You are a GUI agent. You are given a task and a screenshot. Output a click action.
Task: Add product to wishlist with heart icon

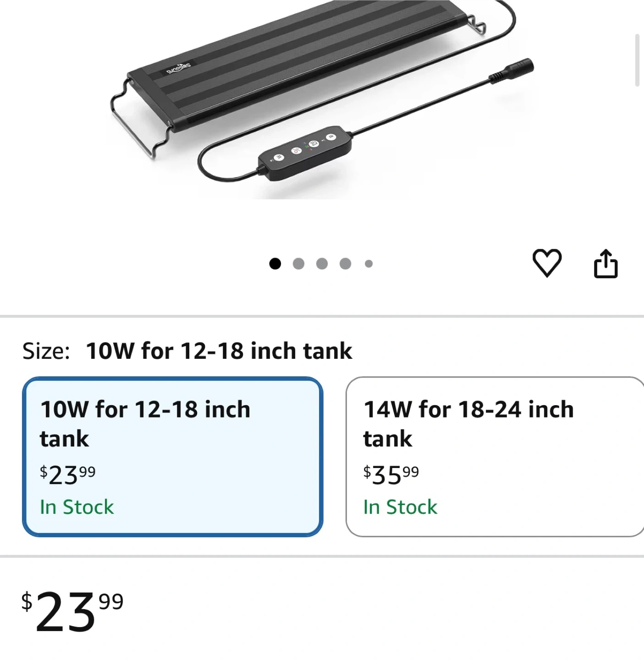(x=547, y=263)
